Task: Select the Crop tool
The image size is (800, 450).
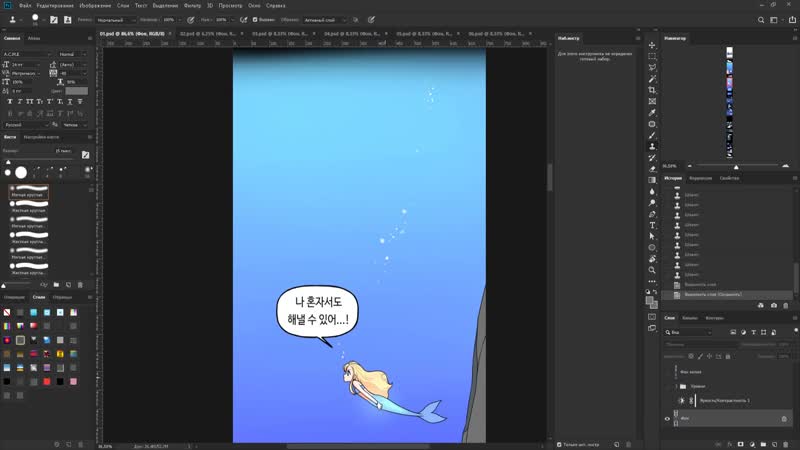Action: [x=652, y=90]
